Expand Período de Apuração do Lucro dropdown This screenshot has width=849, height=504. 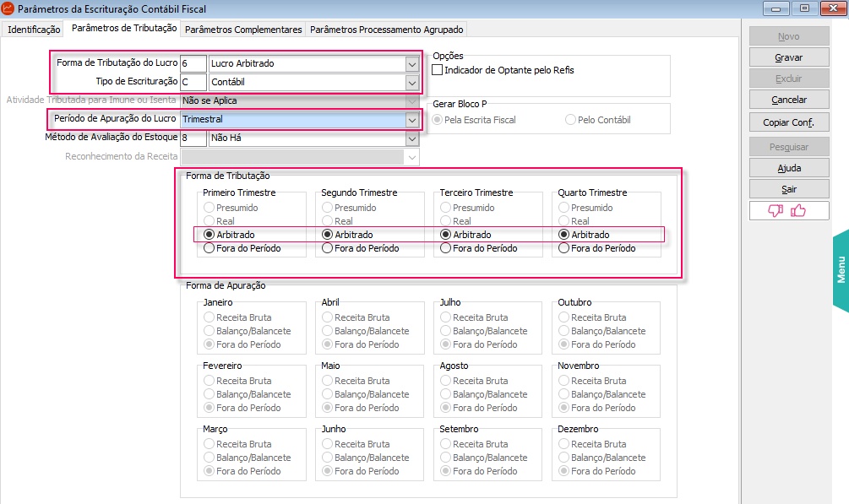(x=411, y=120)
